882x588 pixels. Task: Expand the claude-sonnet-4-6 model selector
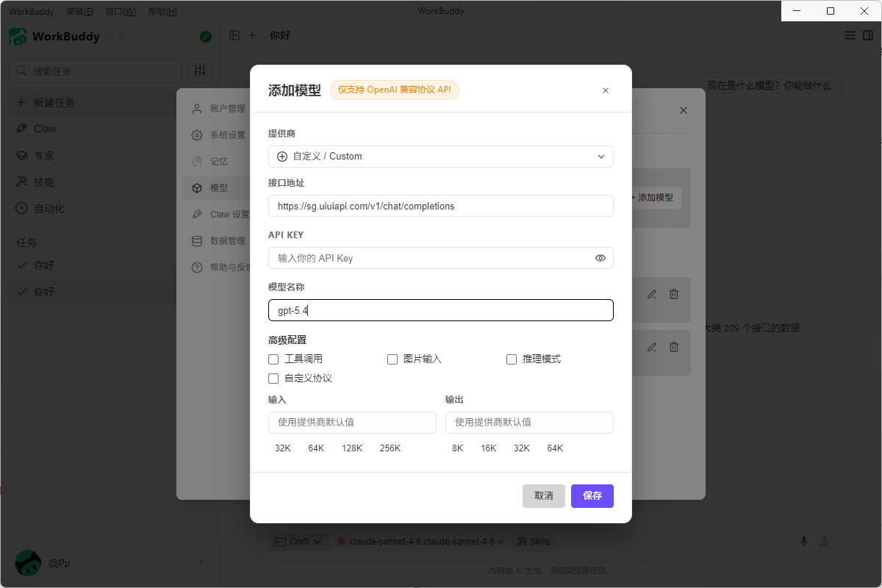point(420,542)
